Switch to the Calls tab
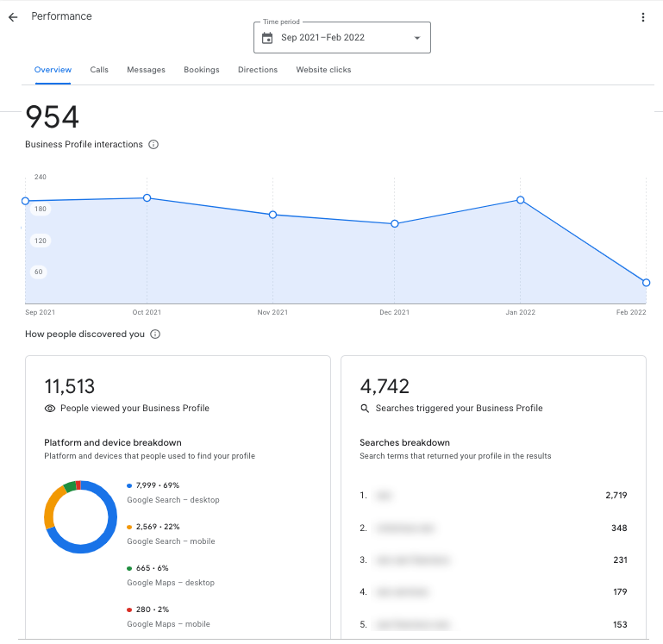The height and width of the screenshot is (644, 663). pos(99,70)
